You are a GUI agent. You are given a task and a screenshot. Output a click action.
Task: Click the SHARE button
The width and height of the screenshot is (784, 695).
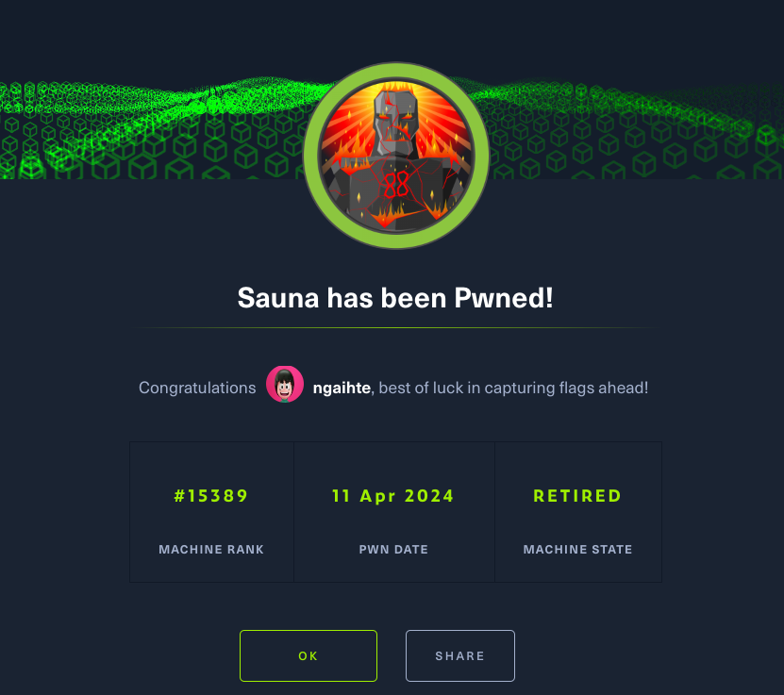pos(460,655)
